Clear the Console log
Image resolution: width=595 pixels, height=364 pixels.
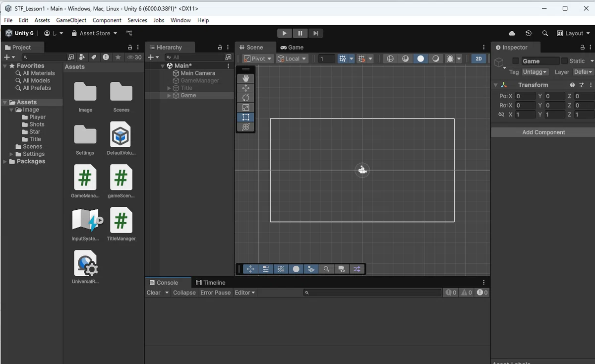154,293
